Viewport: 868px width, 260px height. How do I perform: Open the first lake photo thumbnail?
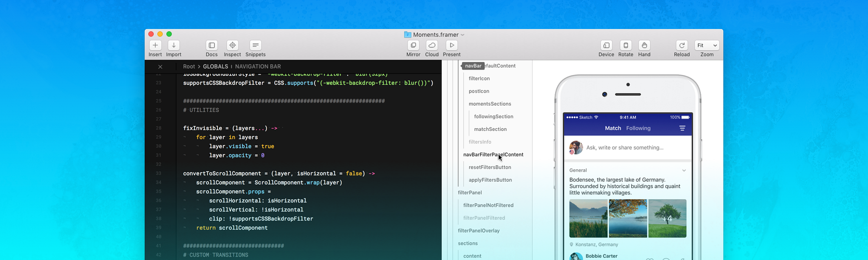point(588,218)
